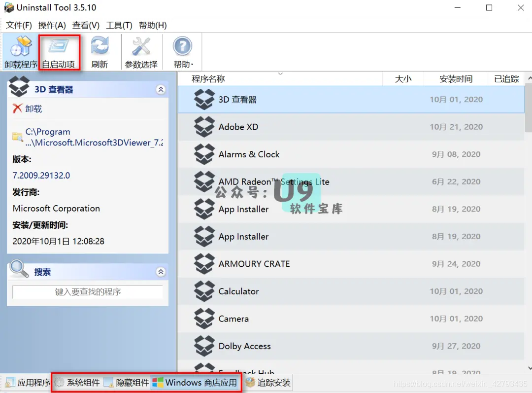Click scrollbar down arrow of program list
Image resolution: width=532 pixels, height=393 pixels.
(x=529, y=368)
